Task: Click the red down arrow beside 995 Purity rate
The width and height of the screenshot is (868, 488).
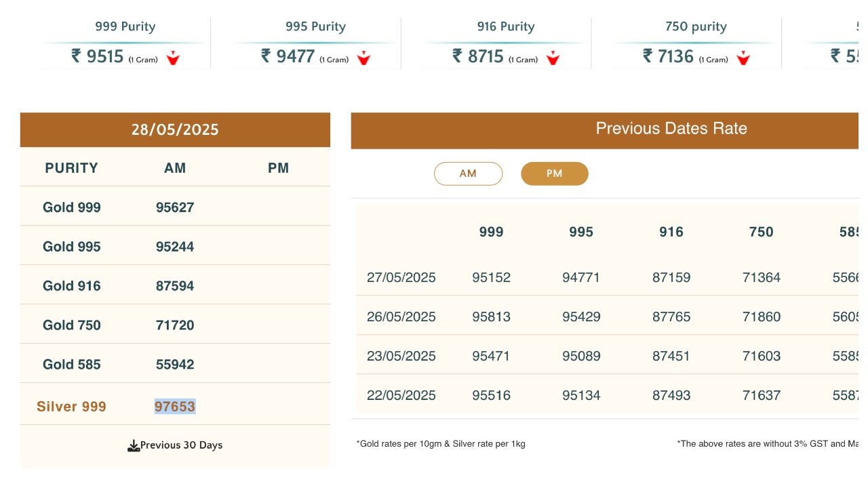Action: click(x=364, y=58)
